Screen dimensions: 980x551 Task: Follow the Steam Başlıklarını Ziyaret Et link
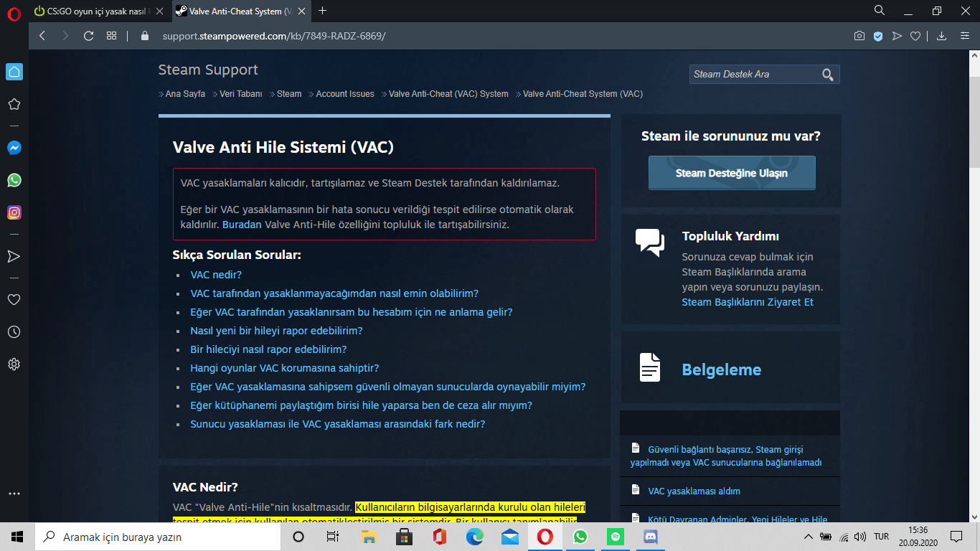point(748,302)
